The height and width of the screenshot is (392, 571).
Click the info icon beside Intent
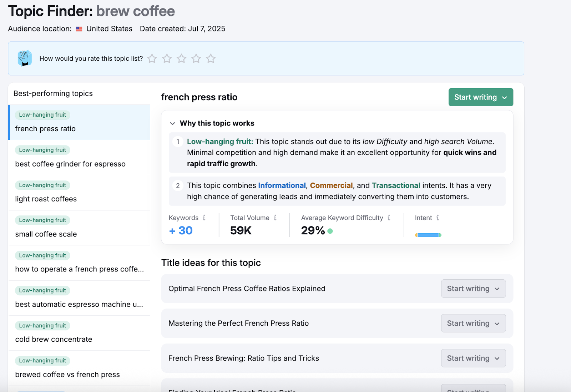[x=438, y=218]
